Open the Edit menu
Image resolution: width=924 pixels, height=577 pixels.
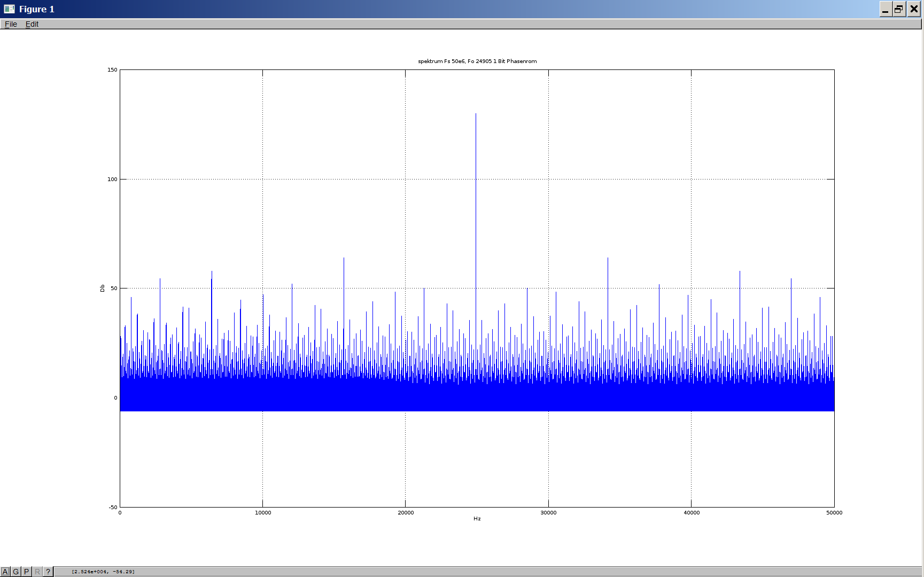point(32,24)
